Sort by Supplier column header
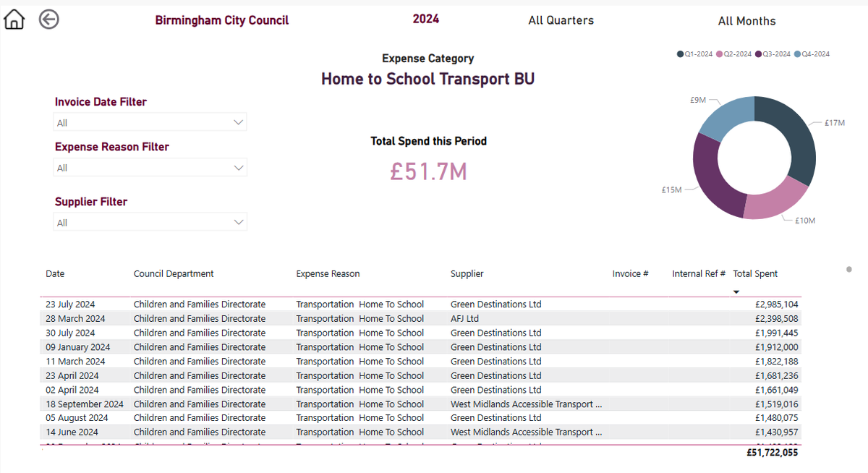Viewport: 868px width, 473px height. (467, 274)
